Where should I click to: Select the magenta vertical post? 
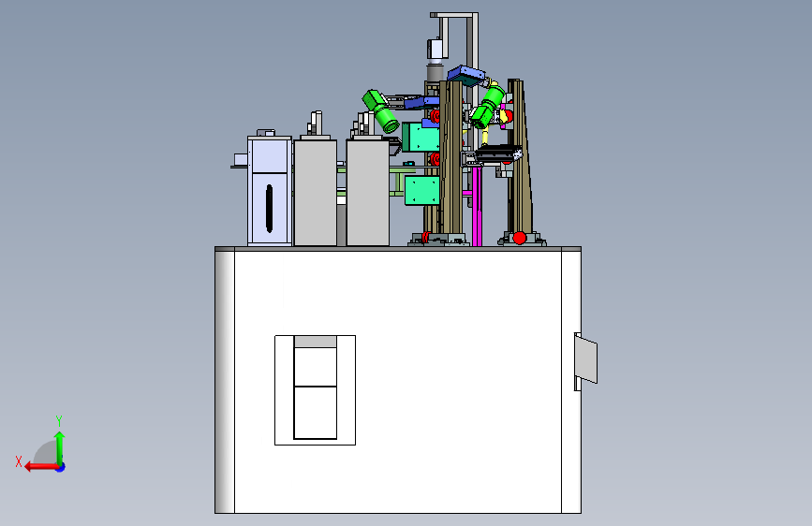pyautogui.click(x=477, y=206)
